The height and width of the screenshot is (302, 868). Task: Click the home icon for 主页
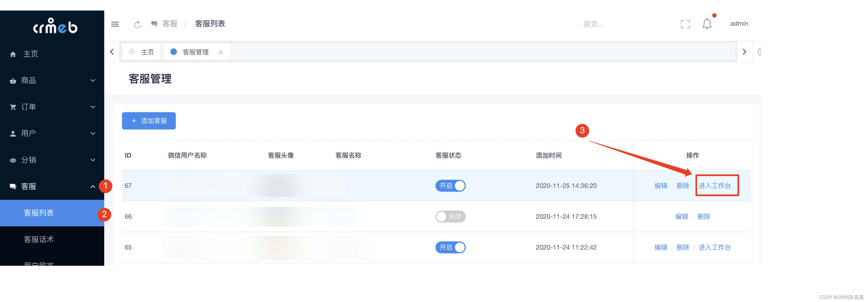[x=13, y=54]
